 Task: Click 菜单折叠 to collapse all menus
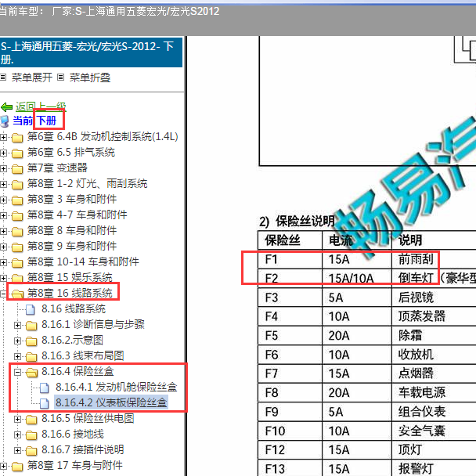click(90, 78)
